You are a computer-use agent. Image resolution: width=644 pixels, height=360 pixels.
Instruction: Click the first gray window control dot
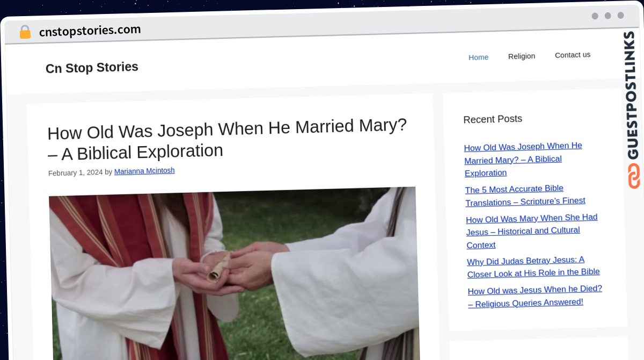[595, 16]
